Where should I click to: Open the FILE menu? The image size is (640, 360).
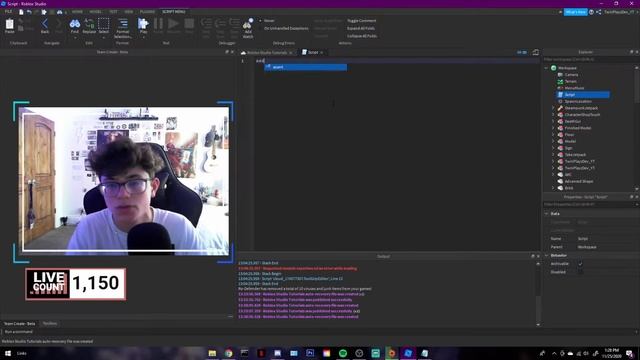[8, 12]
